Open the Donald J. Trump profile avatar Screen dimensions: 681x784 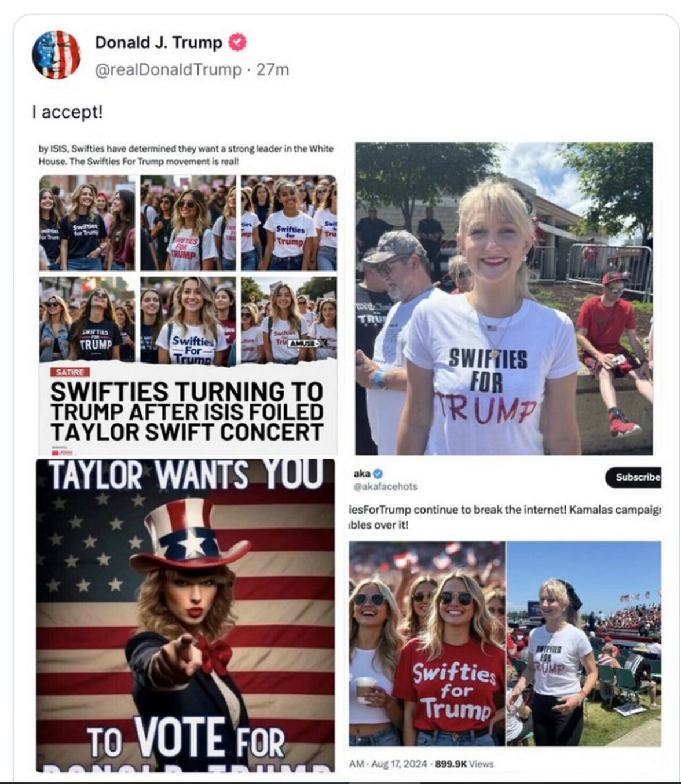click(56, 54)
